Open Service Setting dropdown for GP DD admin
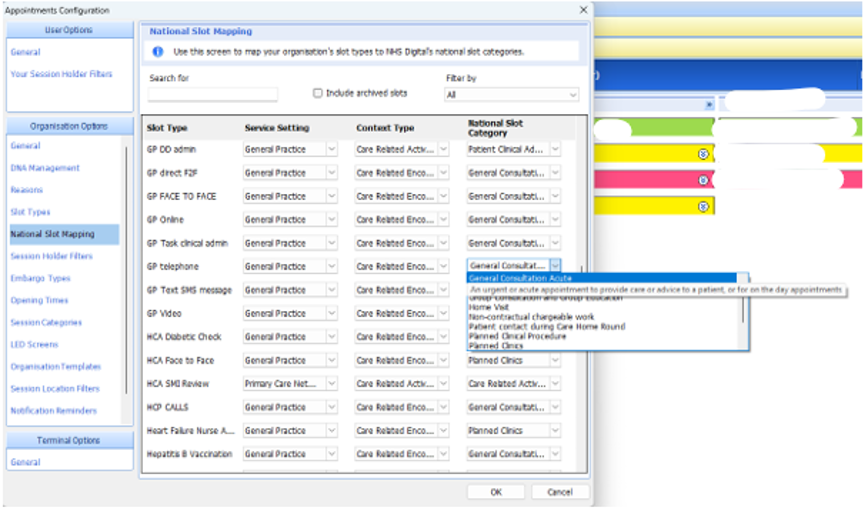 tap(332, 149)
